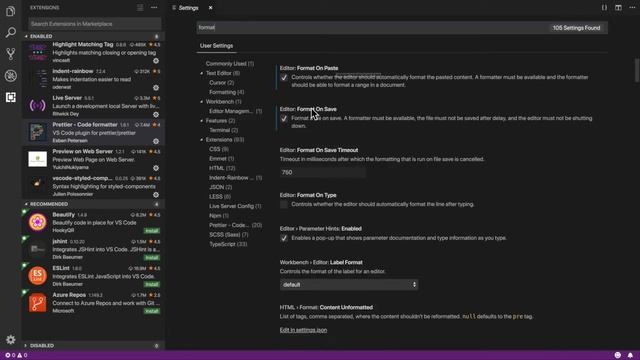
Task: Switch to the Settings editor tab
Action: coord(188,8)
